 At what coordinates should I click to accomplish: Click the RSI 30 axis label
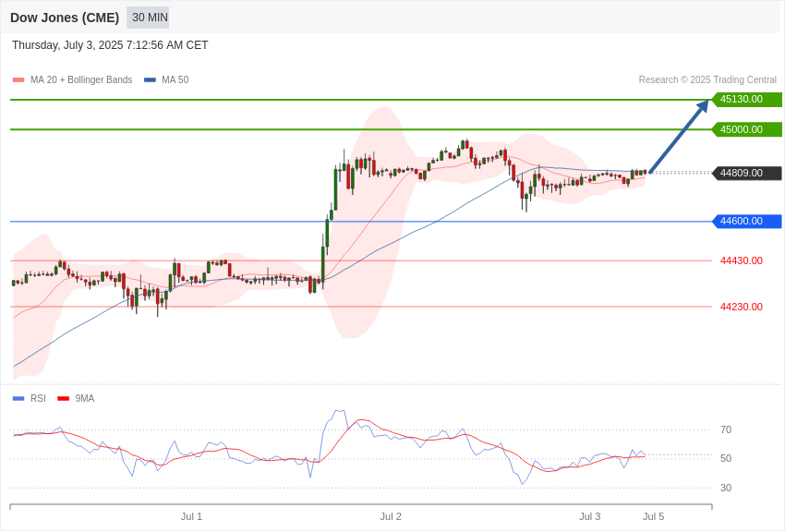pos(726,488)
